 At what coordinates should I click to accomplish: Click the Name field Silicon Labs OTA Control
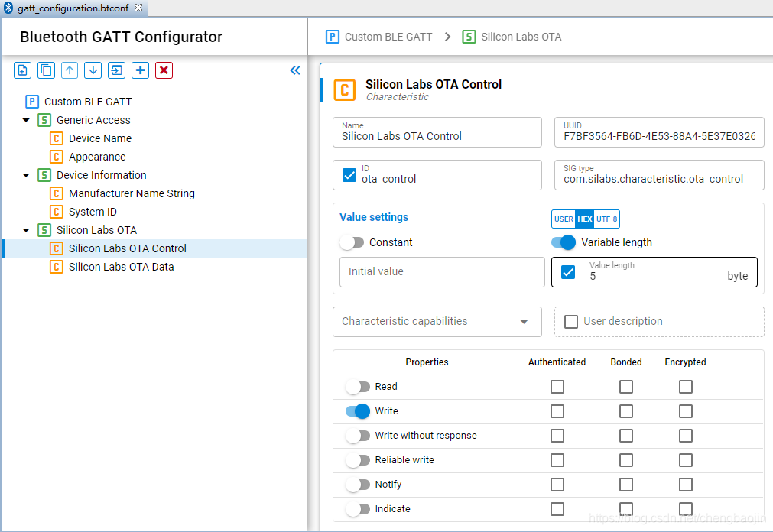coord(437,132)
